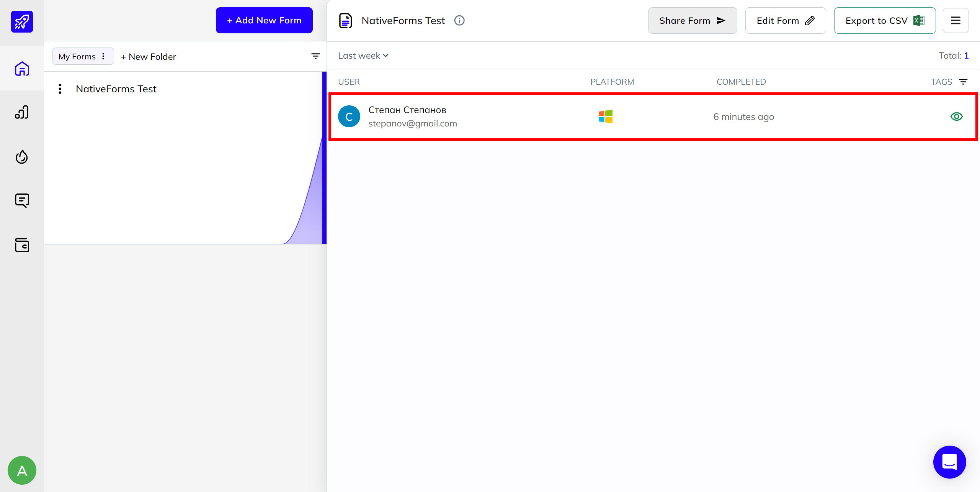
Task: Expand the Last week date dropdown
Action: (362, 55)
